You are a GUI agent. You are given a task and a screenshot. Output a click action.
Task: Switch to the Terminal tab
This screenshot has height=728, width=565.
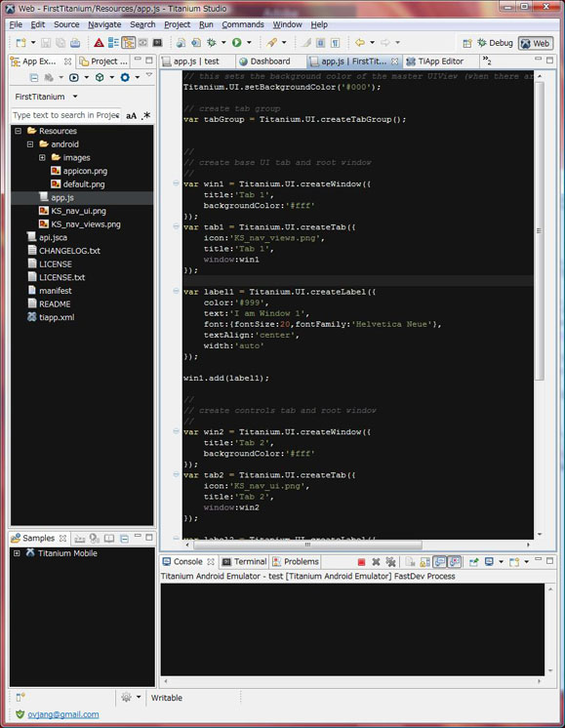244,562
